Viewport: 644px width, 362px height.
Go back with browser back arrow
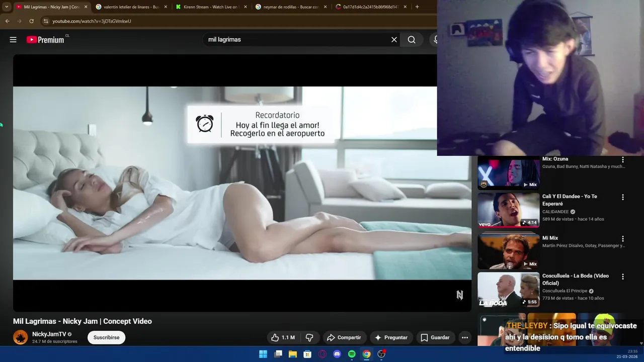[7, 21]
